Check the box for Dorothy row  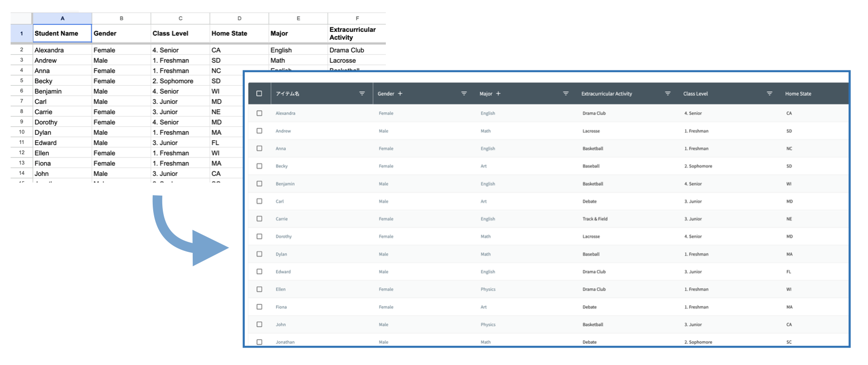tap(259, 236)
